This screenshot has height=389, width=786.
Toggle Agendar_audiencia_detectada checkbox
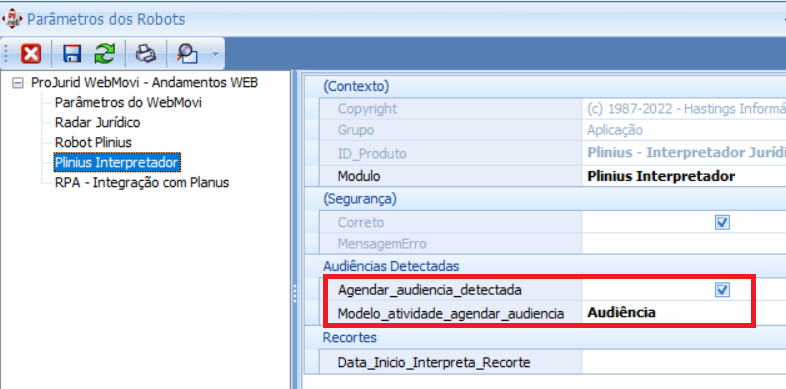pos(722,290)
